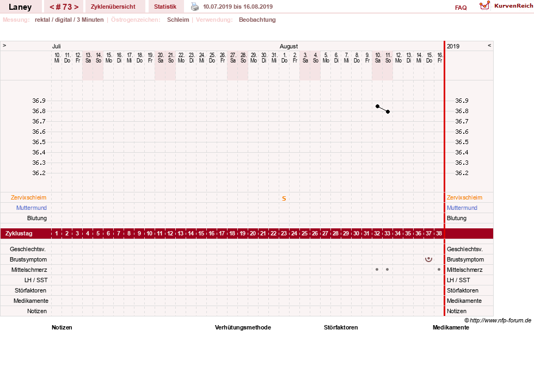
Task: Click the left Geschlechtsv. row label
Action: click(28, 249)
